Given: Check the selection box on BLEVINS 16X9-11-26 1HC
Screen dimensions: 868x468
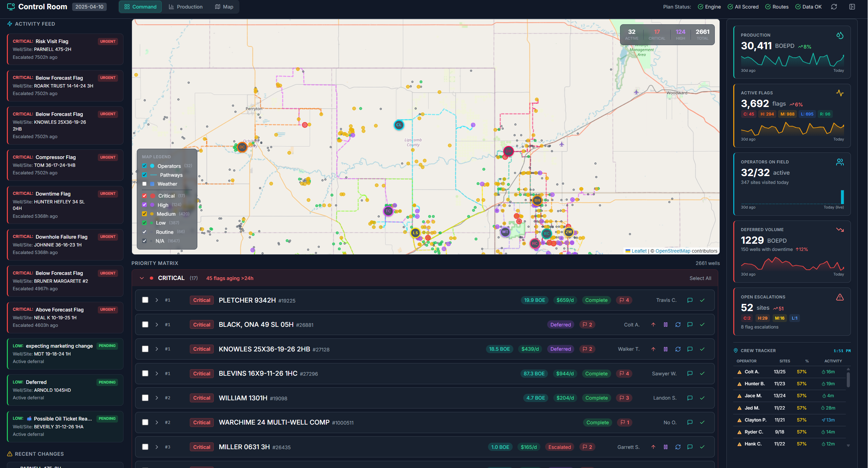Looking at the screenshot, I should 145,373.
